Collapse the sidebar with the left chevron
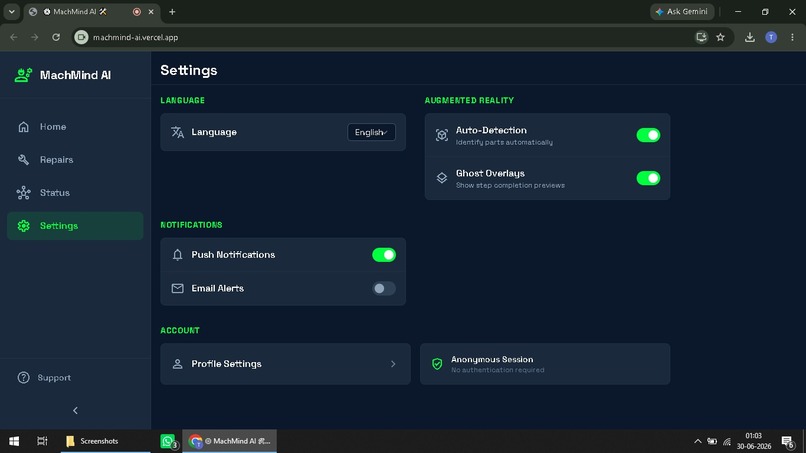Viewport: 806px width, 453px height. pyautogui.click(x=76, y=410)
